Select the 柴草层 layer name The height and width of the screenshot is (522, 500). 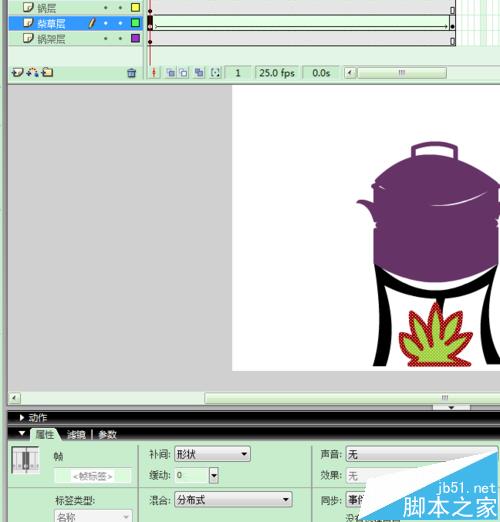51,24
